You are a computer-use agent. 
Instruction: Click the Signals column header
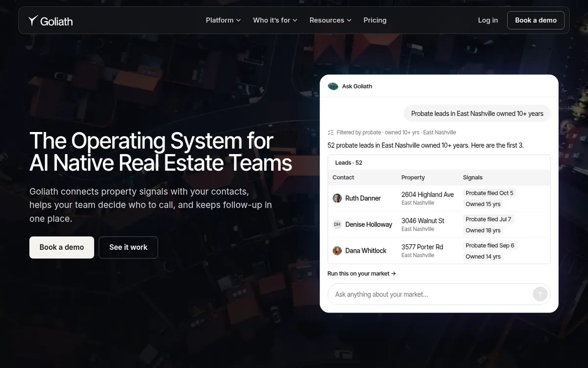point(473,178)
